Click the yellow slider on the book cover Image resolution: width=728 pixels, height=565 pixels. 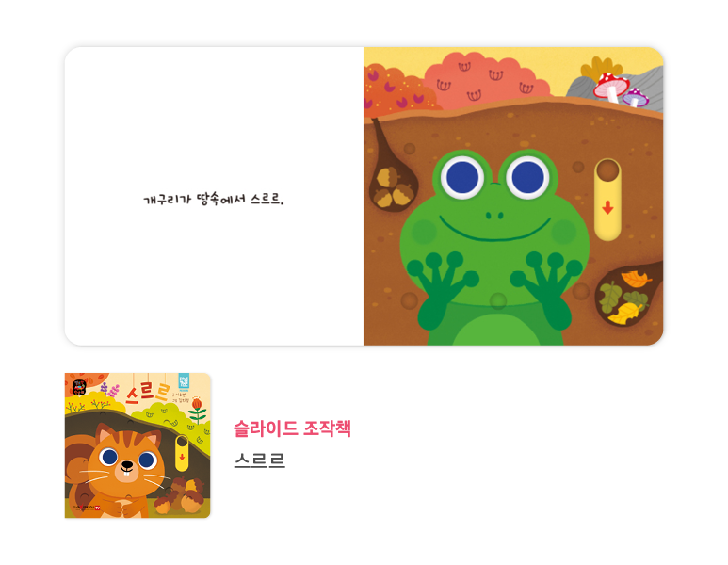click(x=182, y=454)
